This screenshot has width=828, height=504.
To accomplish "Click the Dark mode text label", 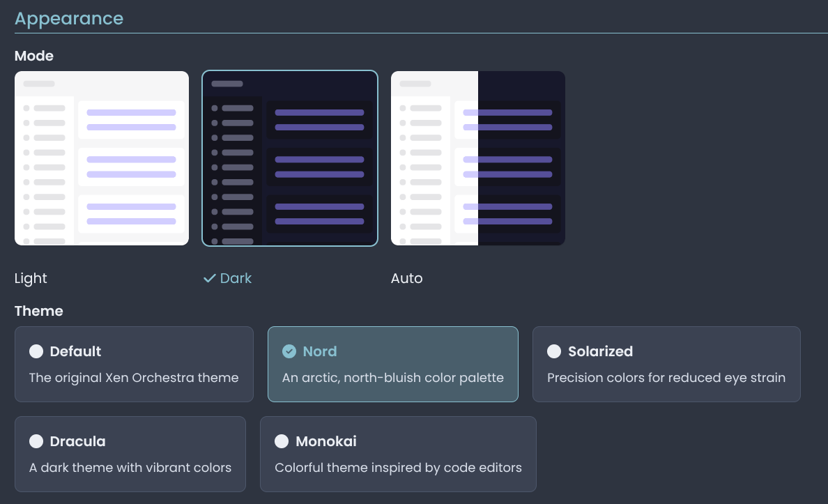I will 236,278.
